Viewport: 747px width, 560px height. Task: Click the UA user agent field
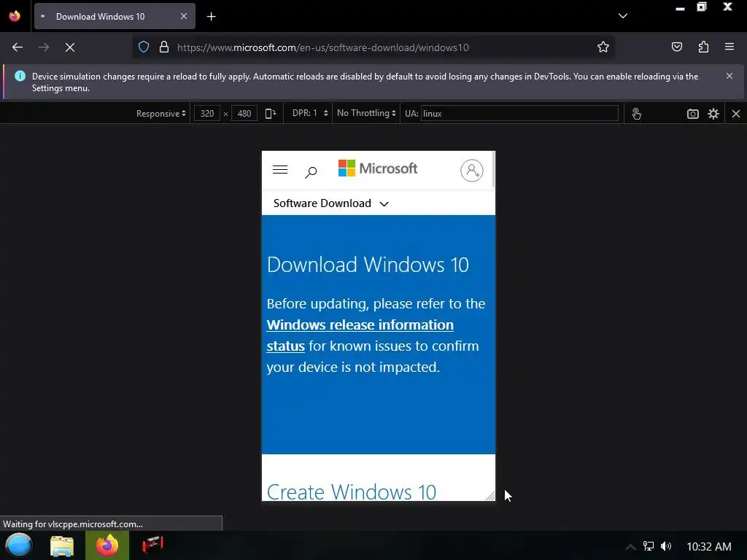tap(519, 113)
